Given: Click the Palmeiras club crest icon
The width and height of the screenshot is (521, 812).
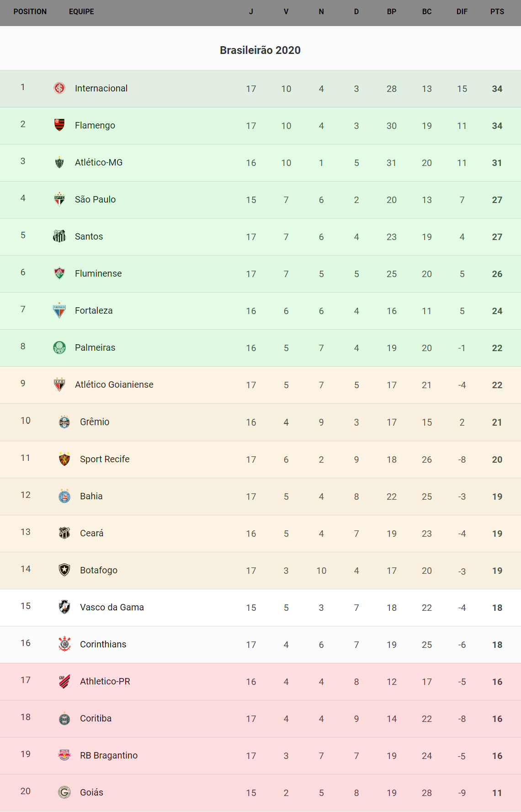Looking at the screenshot, I should 59,347.
